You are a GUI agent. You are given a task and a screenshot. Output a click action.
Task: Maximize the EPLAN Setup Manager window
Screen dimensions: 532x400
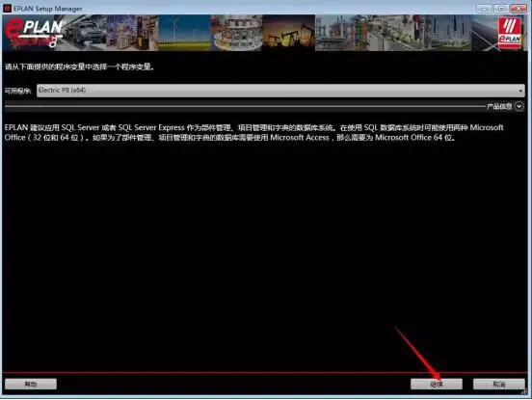tap(501, 9)
